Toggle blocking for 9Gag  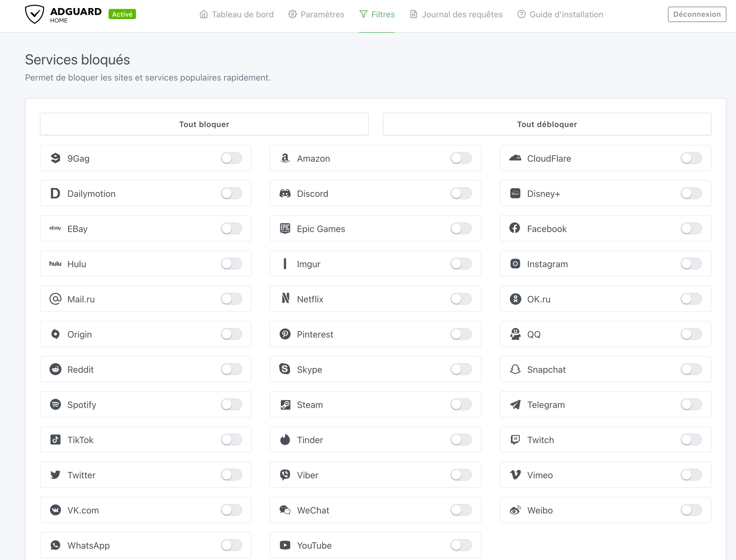pos(231,158)
